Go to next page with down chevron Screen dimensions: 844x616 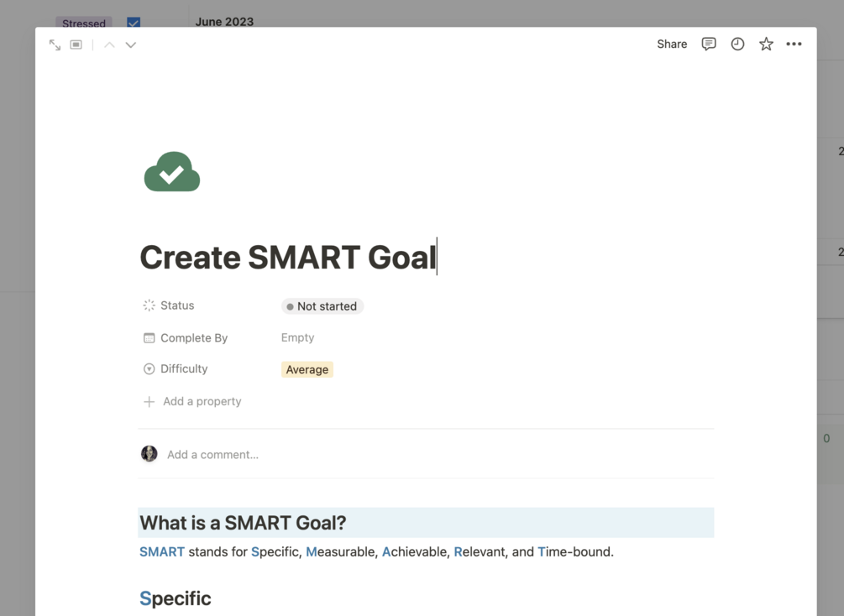pos(131,44)
